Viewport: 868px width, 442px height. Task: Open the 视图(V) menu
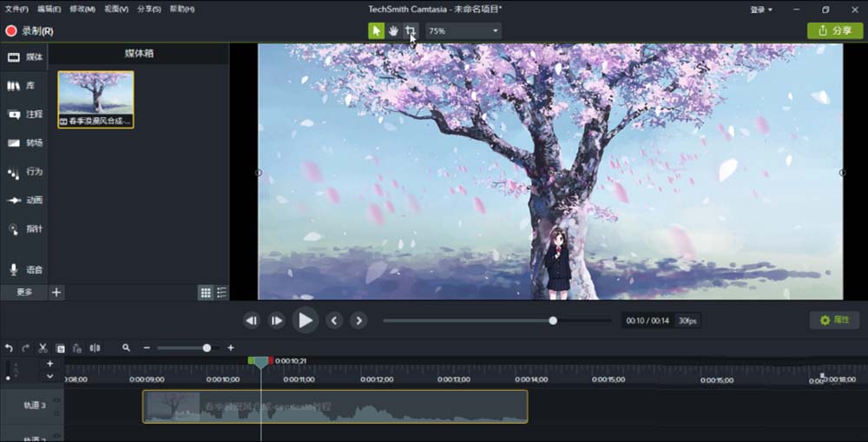[116, 9]
